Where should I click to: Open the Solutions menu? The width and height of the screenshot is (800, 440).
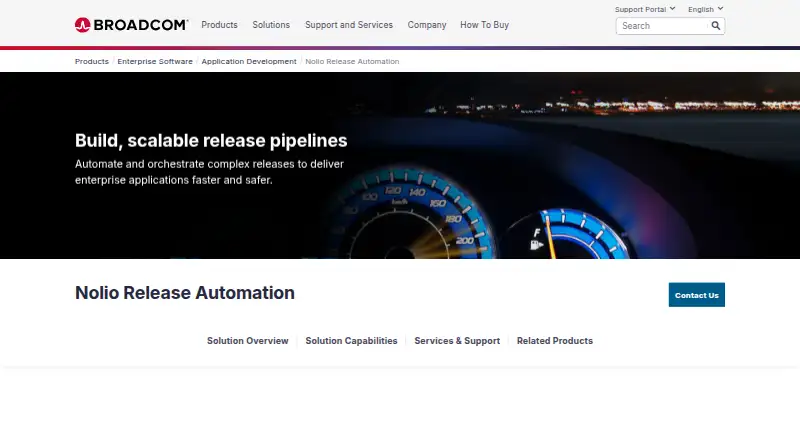[271, 25]
